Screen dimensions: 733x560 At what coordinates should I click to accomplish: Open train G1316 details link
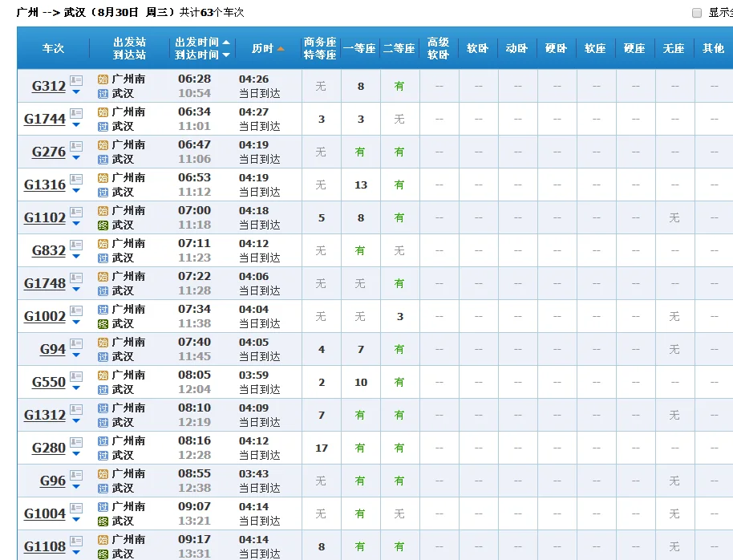(x=45, y=185)
